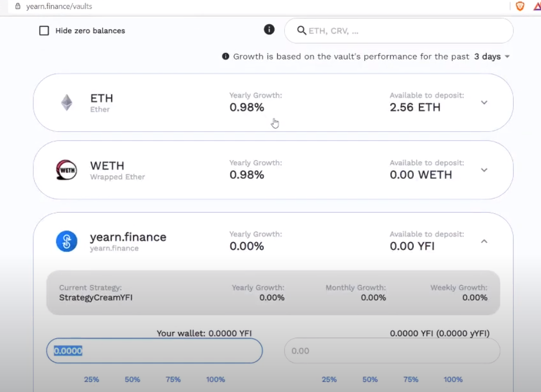Screen dimensions: 541x392
Task: Select 100% for withdraw amount
Action: coord(453,379)
